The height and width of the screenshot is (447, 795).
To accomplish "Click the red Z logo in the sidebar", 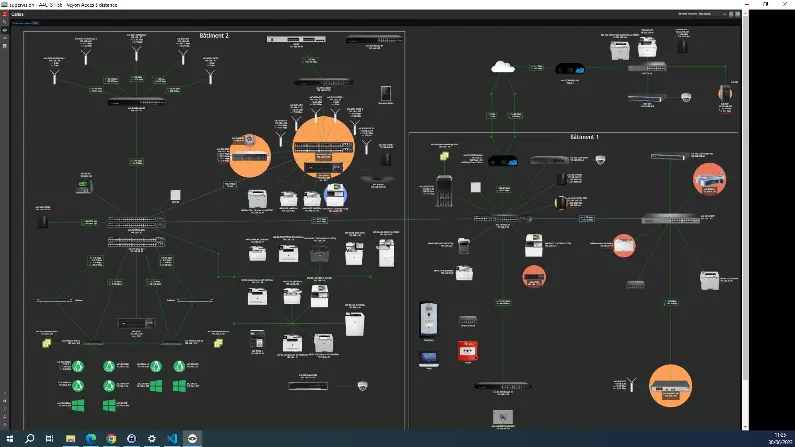I will (x=4, y=14).
